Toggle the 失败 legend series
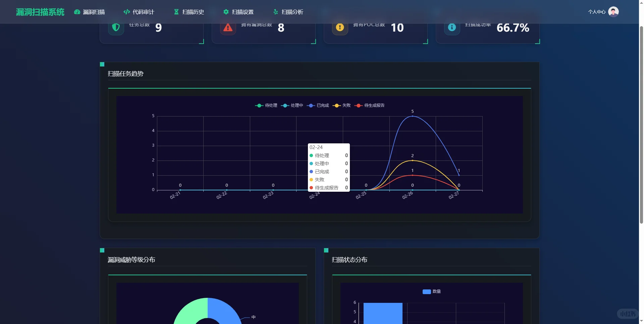Viewport: 644px width, 324px height. pos(341,105)
